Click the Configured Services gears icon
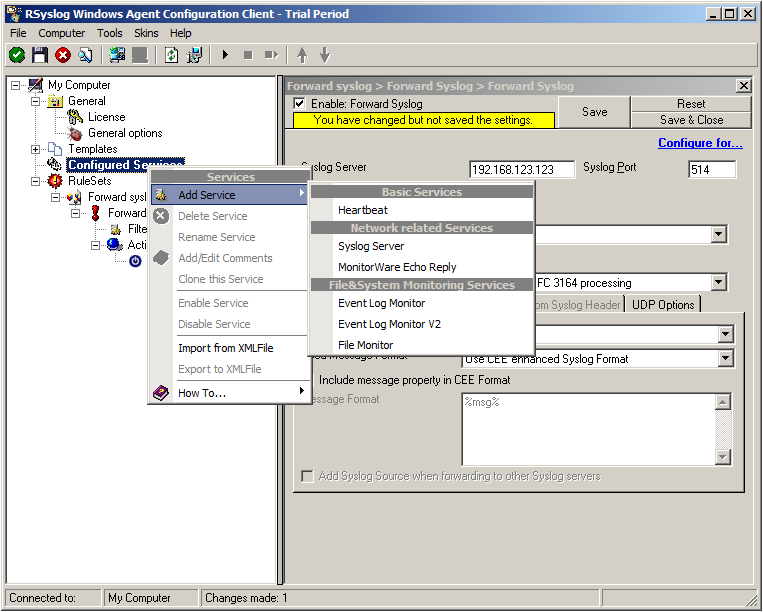Screen dimensions: 763x612 [54, 164]
